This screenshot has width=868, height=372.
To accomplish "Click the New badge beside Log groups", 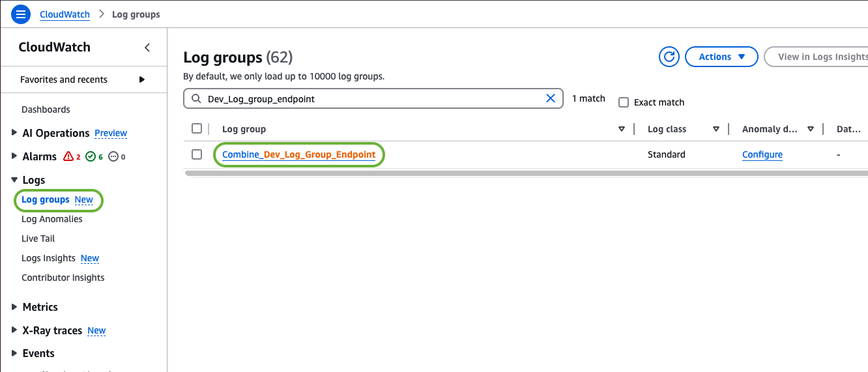I will click(84, 199).
